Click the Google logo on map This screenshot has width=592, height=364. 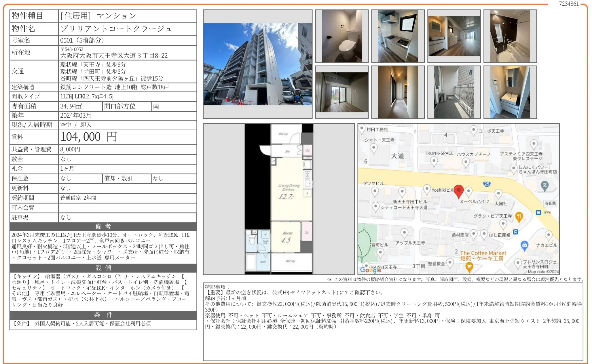pyautogui.click(x=370, y=270)
